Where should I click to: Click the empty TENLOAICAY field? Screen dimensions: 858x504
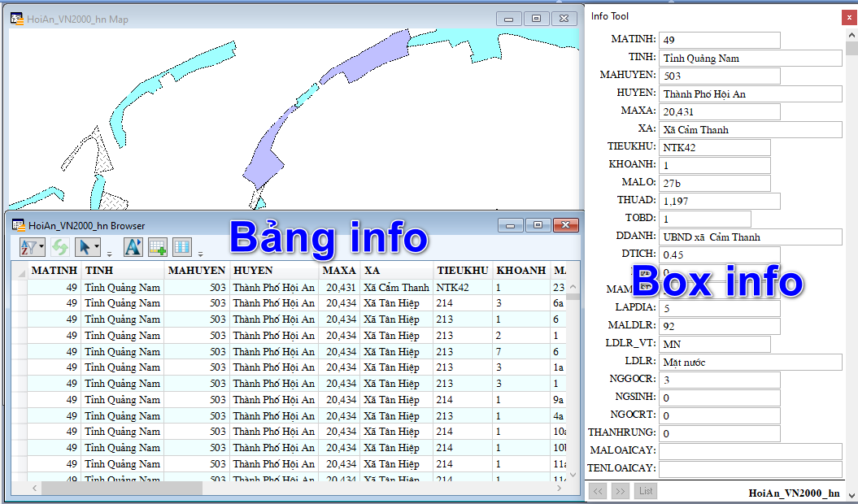(750, 469)
